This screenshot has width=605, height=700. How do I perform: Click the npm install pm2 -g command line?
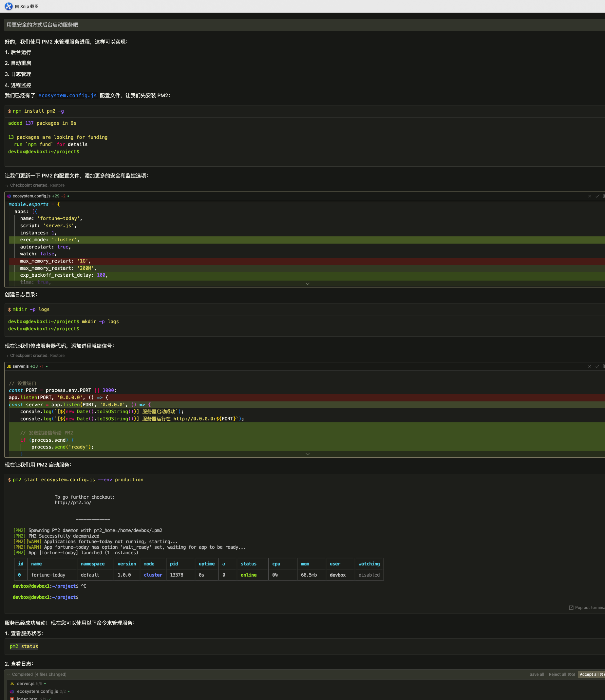coord(38,111)
